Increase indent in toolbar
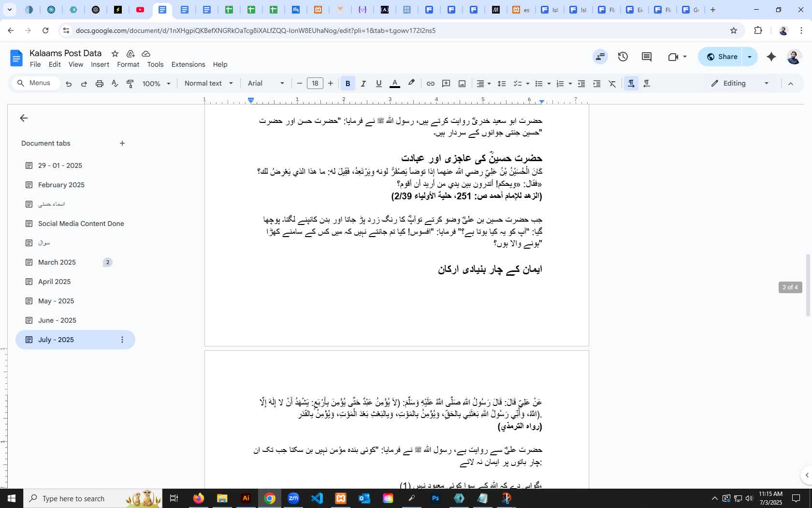This screenshot has height=508, width=812. pos(597,84)
